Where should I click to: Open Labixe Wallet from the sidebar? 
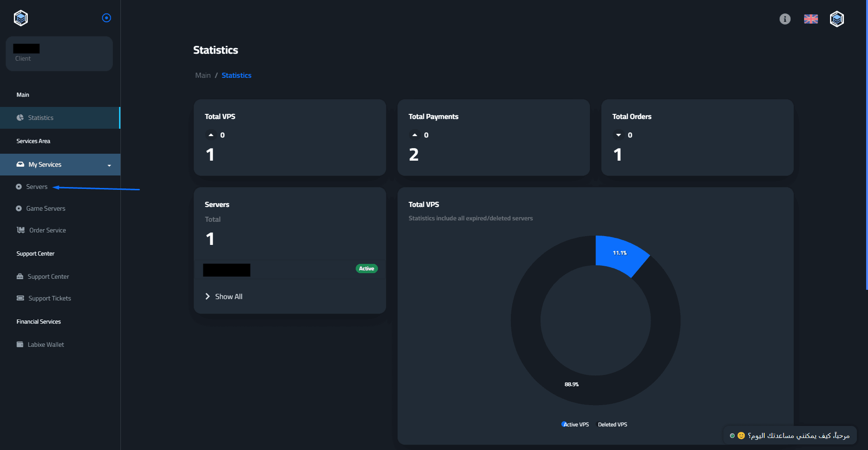[45, 344]
